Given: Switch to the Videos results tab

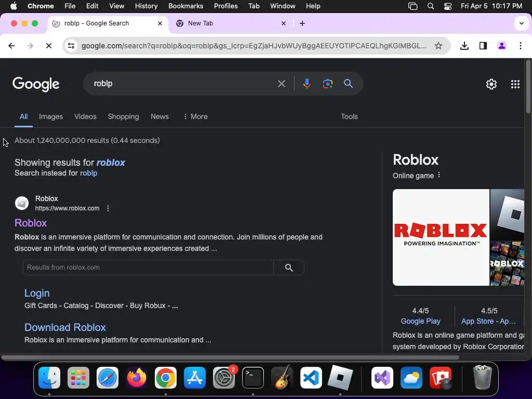Looking at the screenshot, I should point(86,116).
